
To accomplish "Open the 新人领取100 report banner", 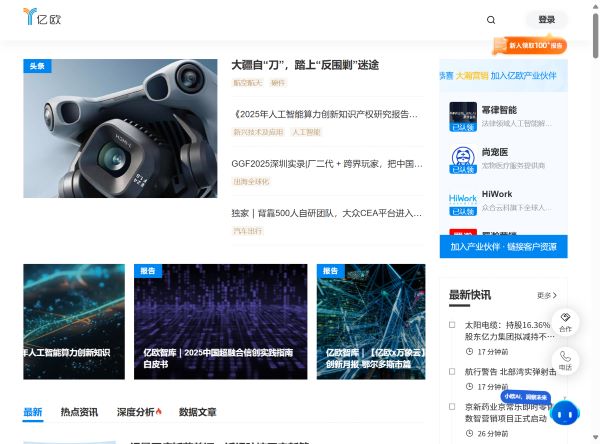I will pyautogui.click(x=530, y=46).
